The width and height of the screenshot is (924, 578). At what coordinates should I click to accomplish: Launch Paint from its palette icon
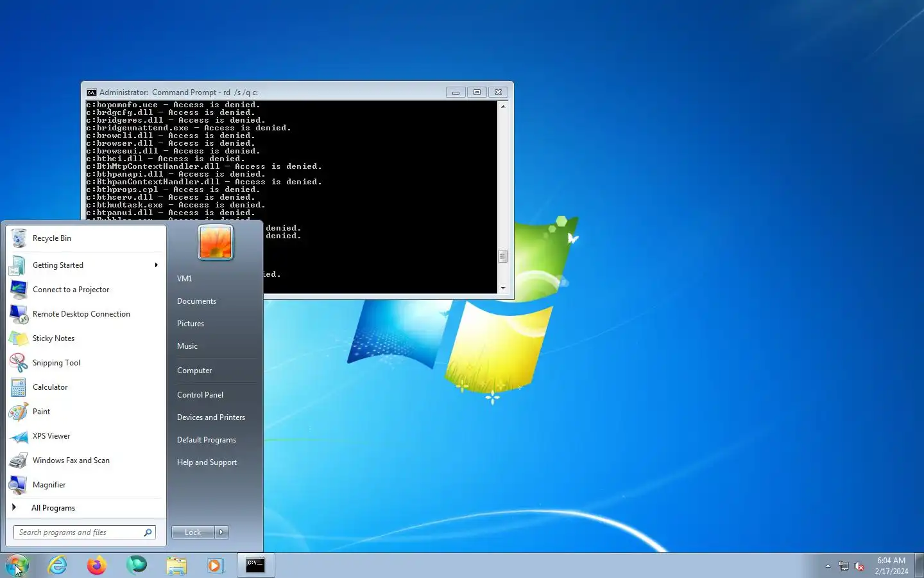pyautogui.click(x=19, y=412)
